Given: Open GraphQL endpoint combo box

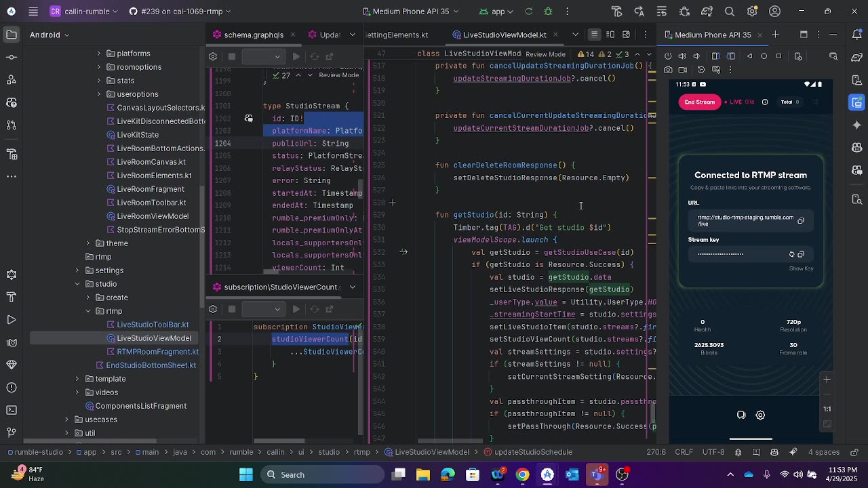Looking at the screenshot, I should [262, 56].
